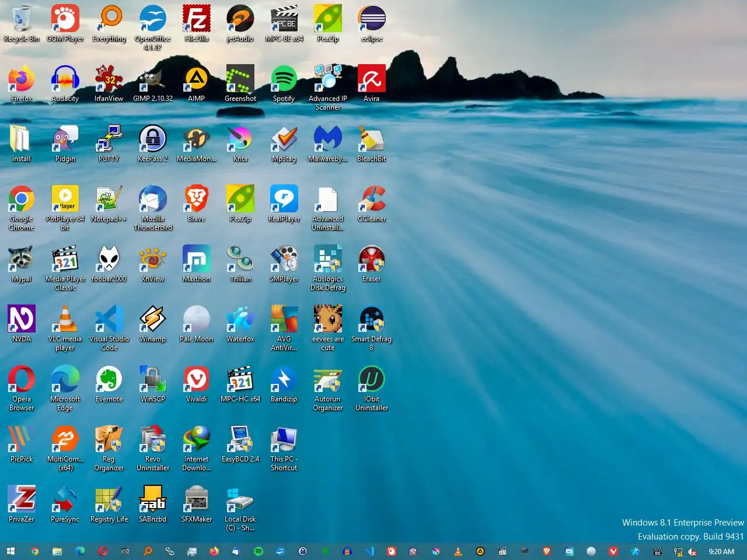Screen dimensions: 747x560
Task: Select the Winamp desktop shortcut
Action: [x=153, y=325]
